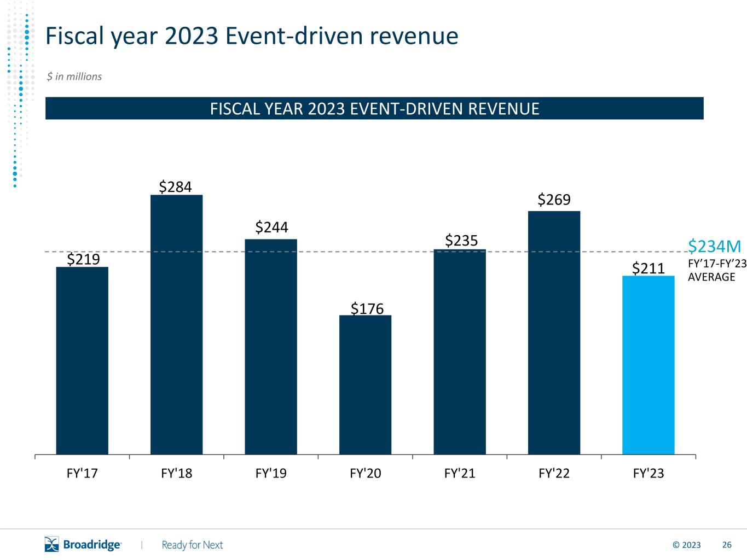Screen dimensions: 747x560
Task: Select the slide title 'Fiscal year 2023 Event-driven revenue'
Action: 252,36
